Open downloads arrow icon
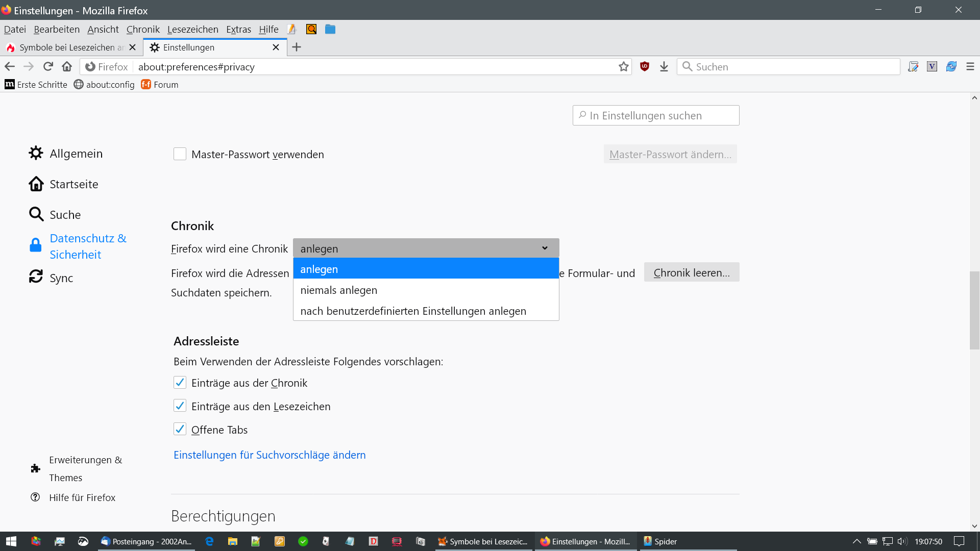This screenshot has width=980, height=551. [664, 67]
